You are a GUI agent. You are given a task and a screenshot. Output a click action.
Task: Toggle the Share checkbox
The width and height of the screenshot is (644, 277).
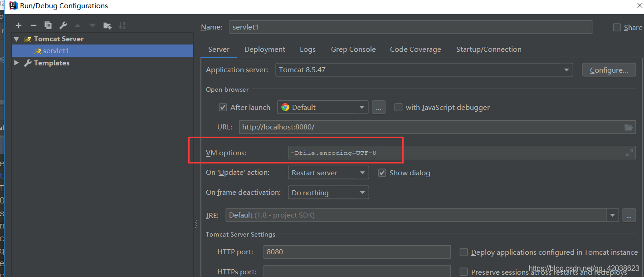(x=617, y=27)
